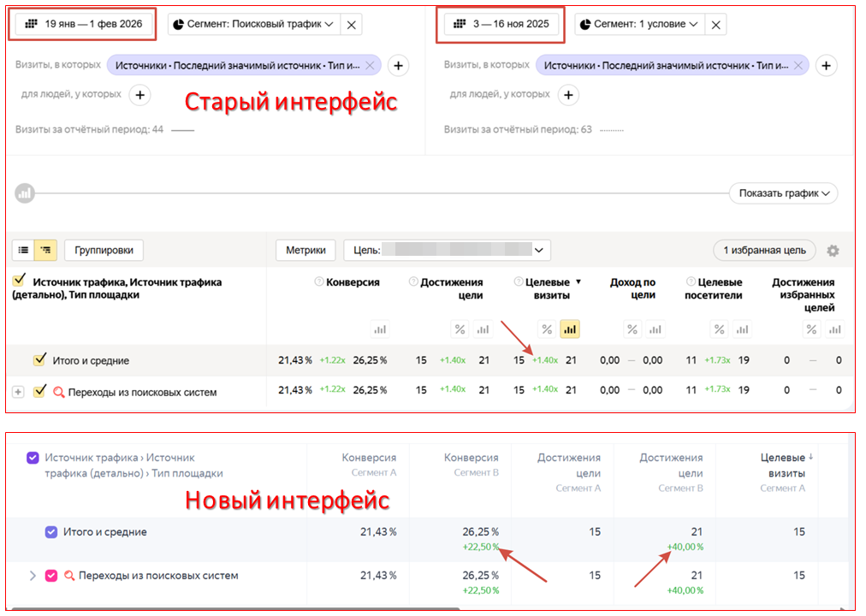The image size is (866, 616).
Task: Open the Группировки menu
Action: point(104,251)
